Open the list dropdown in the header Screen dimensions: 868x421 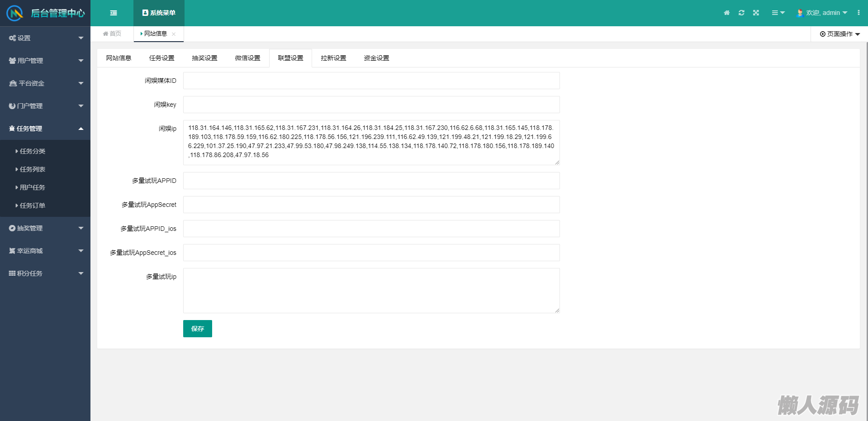(x=778, y=13)
